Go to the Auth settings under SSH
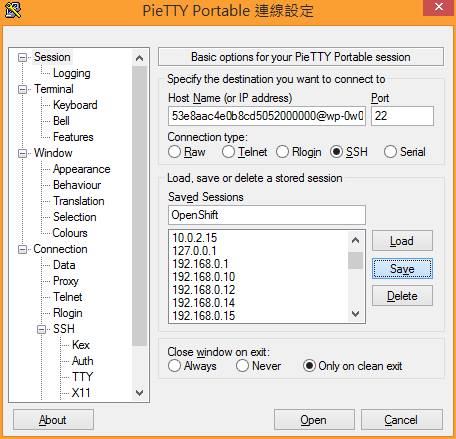Image resolution: width=456 pixels, height=439 pixels. click(83, 361)
